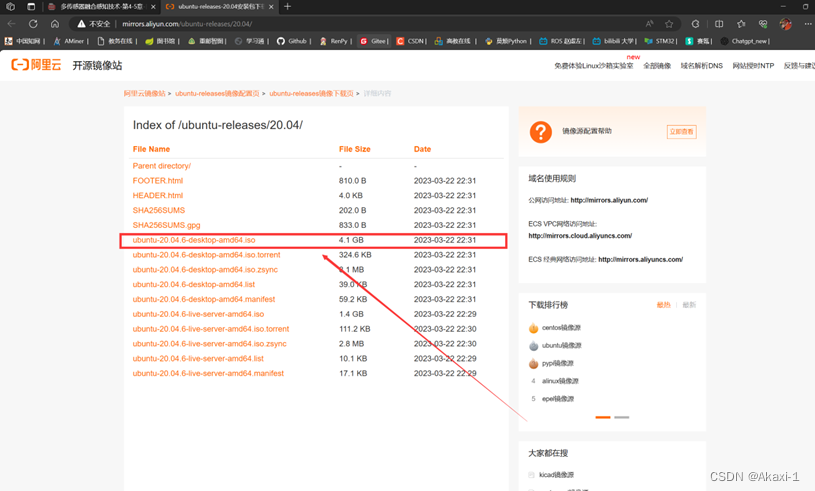Download ubuntu-20.04.6-desktop-amd64.iso.zsync
Viewport: 815px width, 491px height.
click(x=205, y=270)
